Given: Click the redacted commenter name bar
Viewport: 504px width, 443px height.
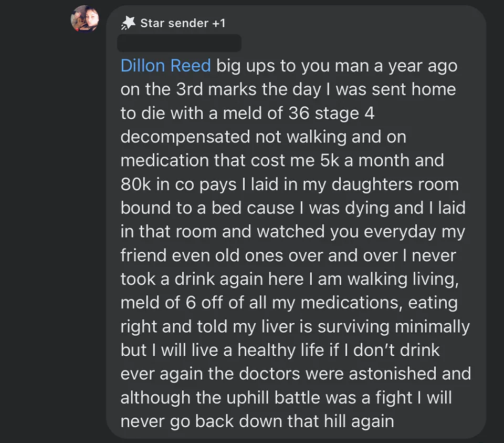Looking at the screenshot, I should tap(179, 43).
